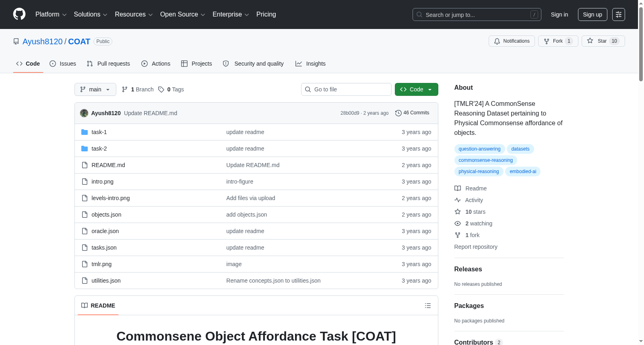The width and height of the screenshot is (644, 345).
Task: Click the task-1 folder icon
Action: (85, 132)
